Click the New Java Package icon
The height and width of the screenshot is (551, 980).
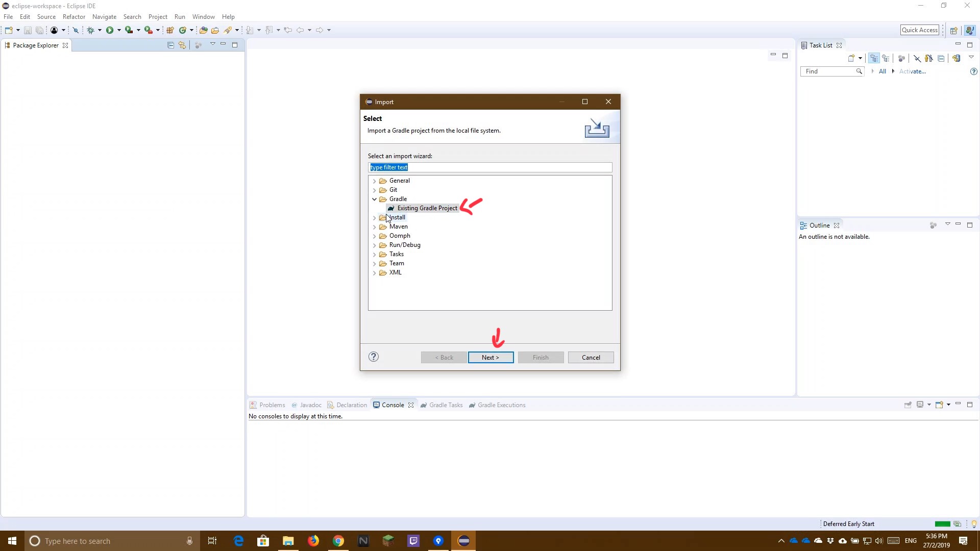tap(170, 30)
